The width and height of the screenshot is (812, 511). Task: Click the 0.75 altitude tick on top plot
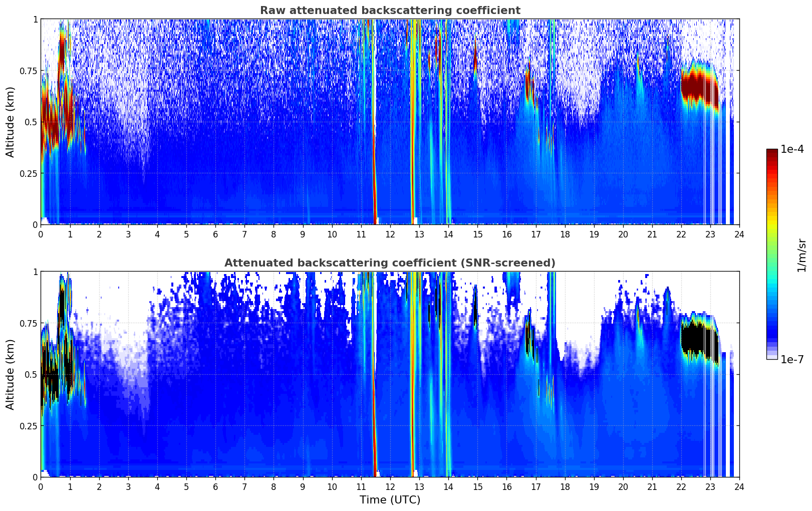29,71
